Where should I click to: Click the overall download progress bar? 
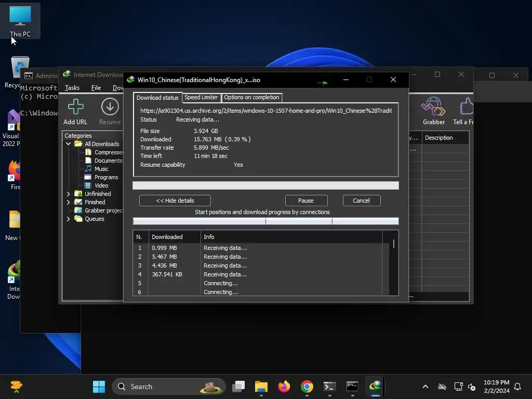point(265,185)
